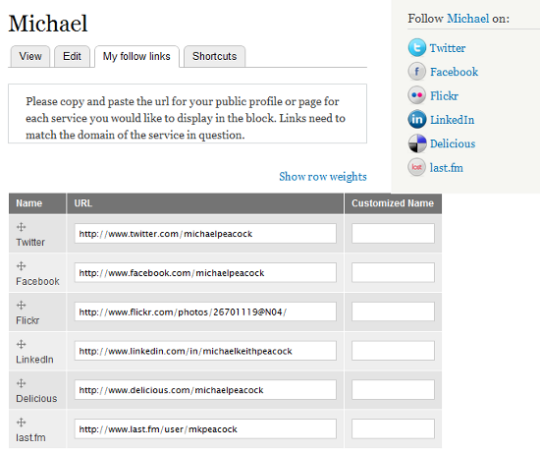Click the Delicious label in table

37,399
